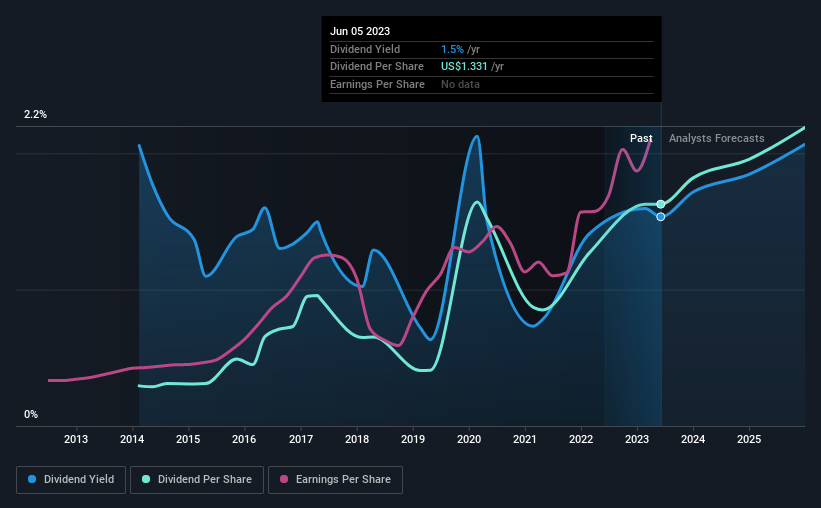
Task: Click the 2020 x-axis label
Action: (469, 439)
